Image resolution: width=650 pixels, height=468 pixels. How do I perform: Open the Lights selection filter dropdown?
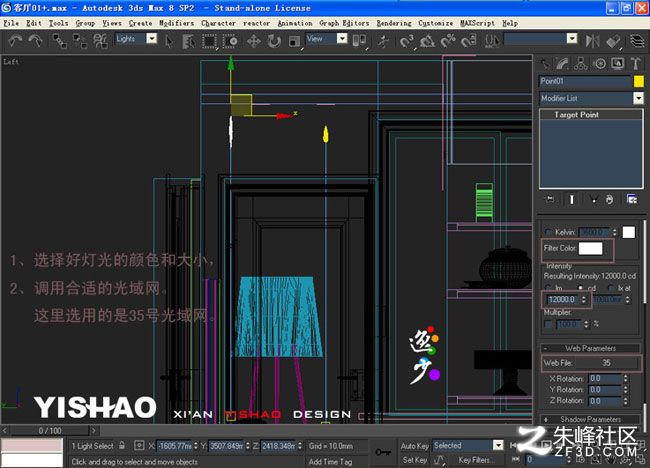coord(152,39)
